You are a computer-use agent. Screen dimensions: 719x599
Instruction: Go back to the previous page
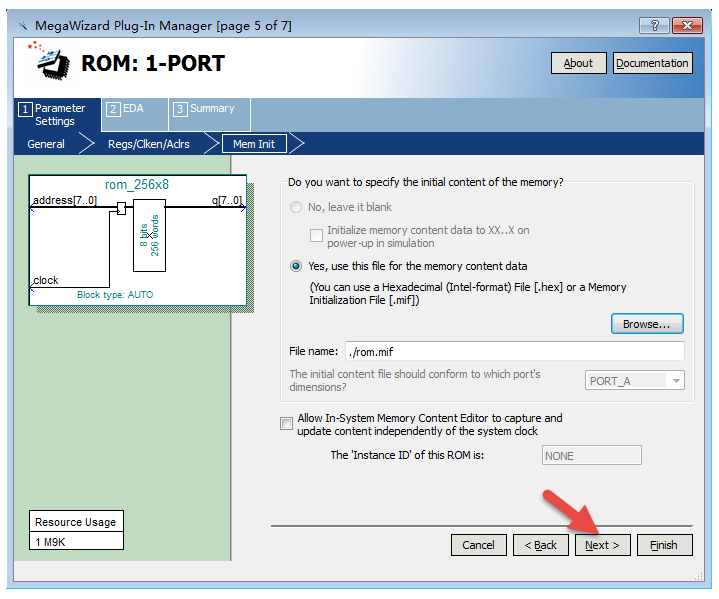pos(540,545)
